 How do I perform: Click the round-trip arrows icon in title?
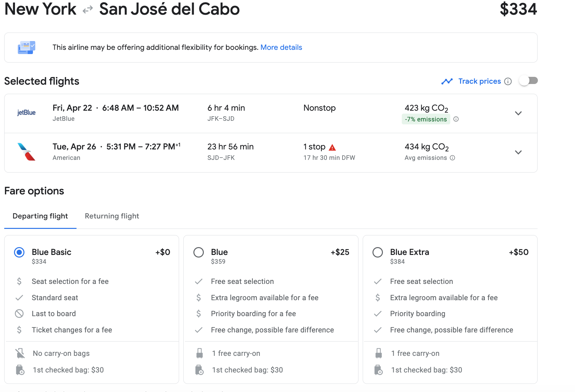[x=88, y=10]
